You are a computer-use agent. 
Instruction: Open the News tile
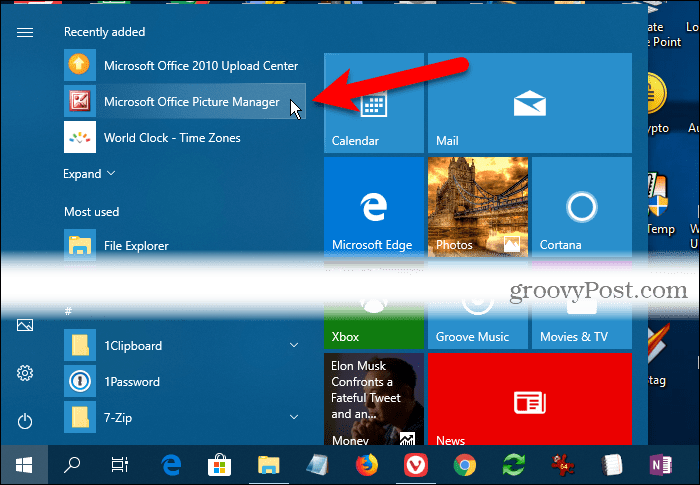[529, 399]
